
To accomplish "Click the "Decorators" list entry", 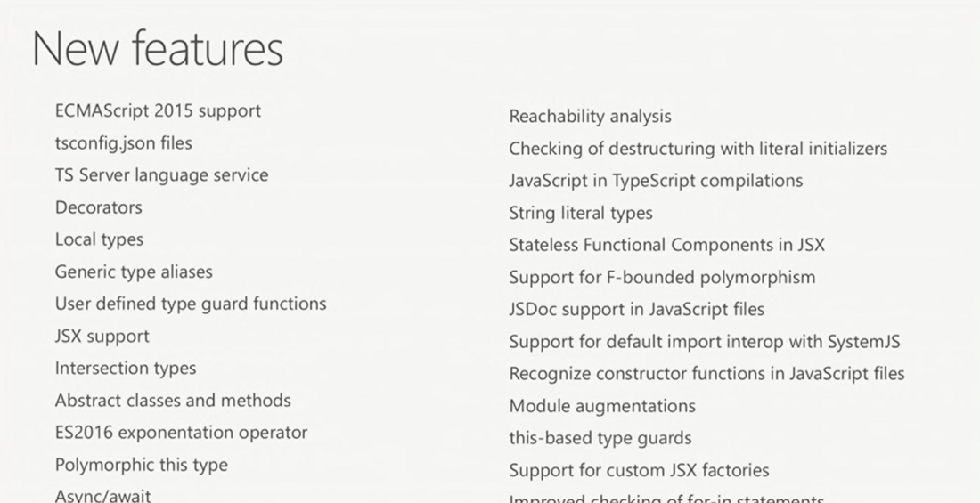I will click(x=98, y=207).
